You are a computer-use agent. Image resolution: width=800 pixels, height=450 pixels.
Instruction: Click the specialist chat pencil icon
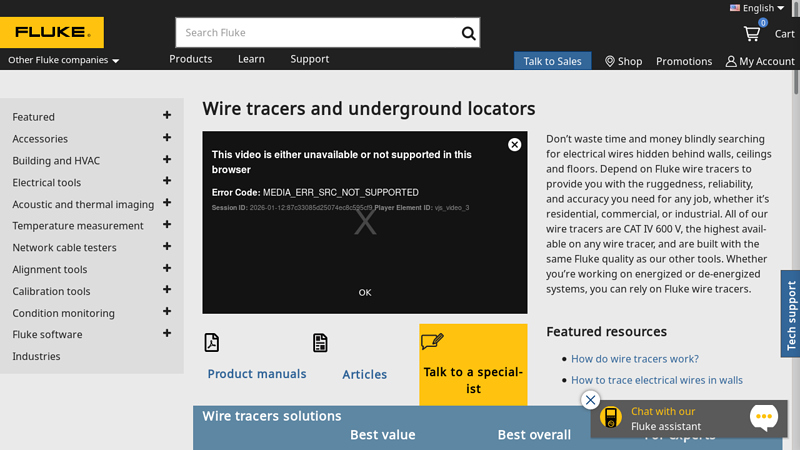(432, 341)
